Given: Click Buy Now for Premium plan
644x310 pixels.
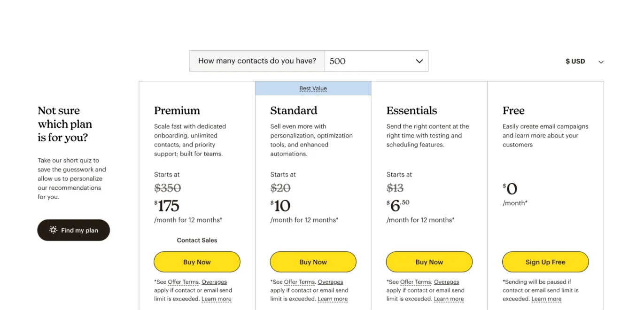Looking at the screenshot, I should [197, 262].
